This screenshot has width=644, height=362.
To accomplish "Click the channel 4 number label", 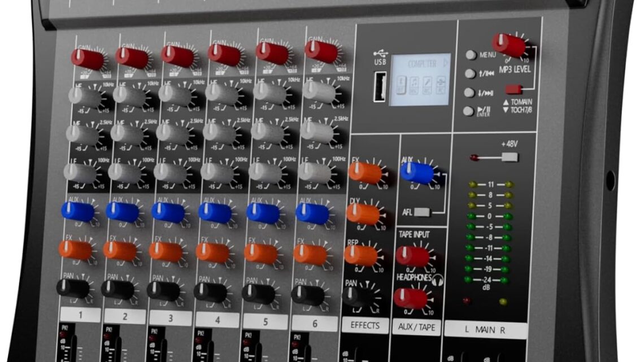I will click(x=217, y=320).
